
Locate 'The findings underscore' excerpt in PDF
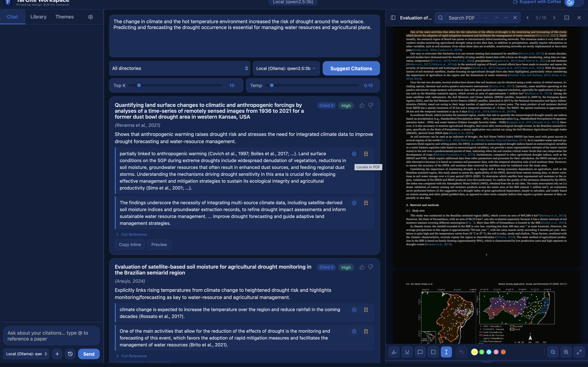(354, 203)
